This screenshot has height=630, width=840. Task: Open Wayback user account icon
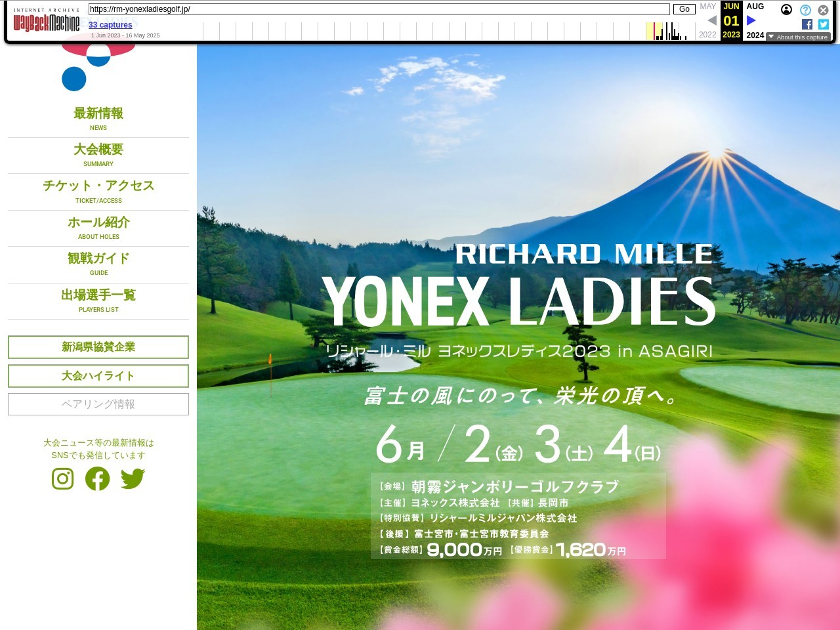coord(786,10)
